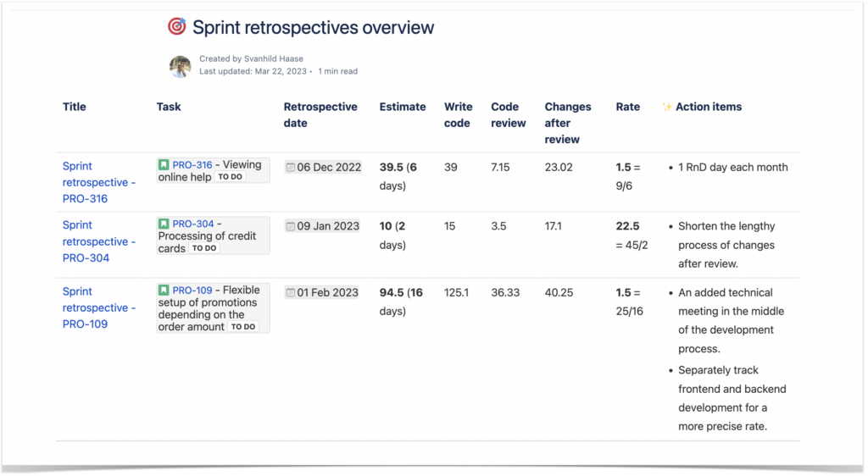The height and width of the screenshot is (476, 868).
Task: Click calendar icon next to 01 Feb 2023
Action: [x=291, y=293]
